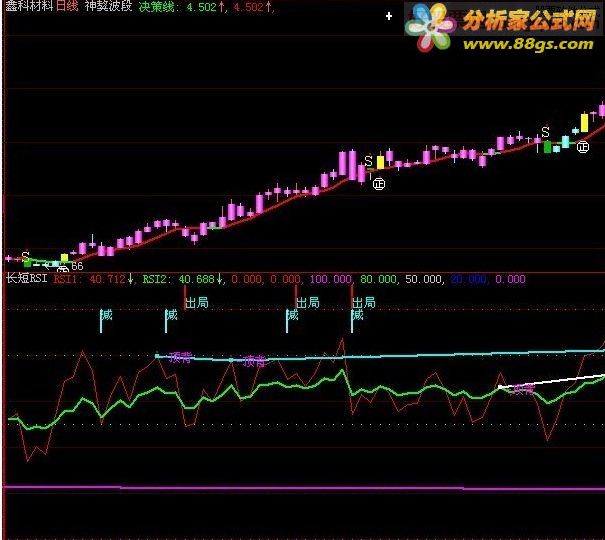Click the RSI1: 40.712 readout
Image resolution: width=605 pixels, height=540 pixels.
(93, 279)
